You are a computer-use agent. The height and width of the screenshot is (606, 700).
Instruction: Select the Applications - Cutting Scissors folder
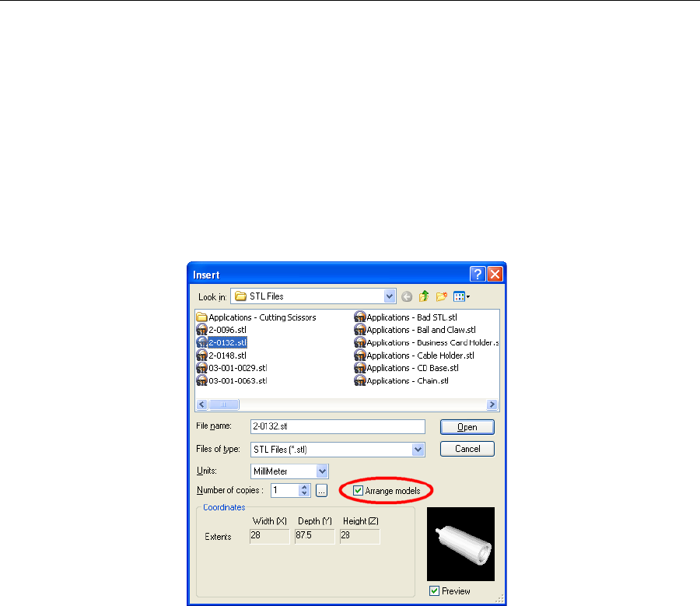click(x=256, y=317)
